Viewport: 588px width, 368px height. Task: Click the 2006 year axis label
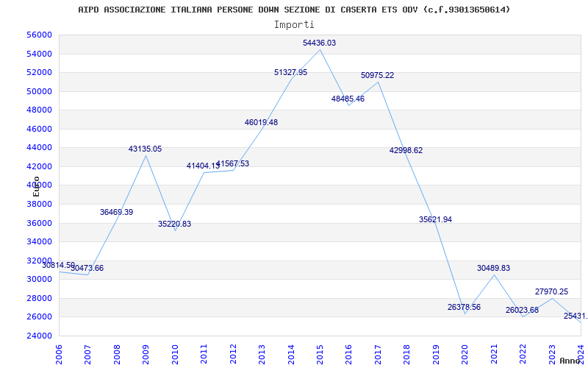(59, 355)
